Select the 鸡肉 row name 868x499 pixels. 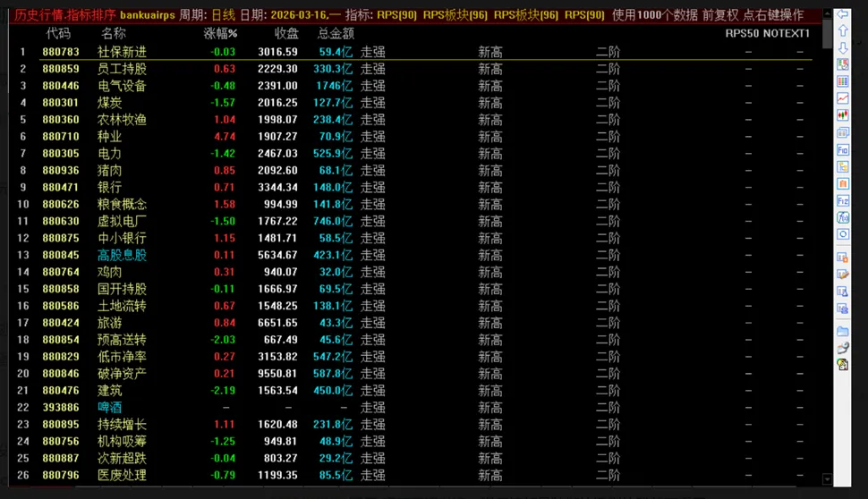(x=109, y=272)
